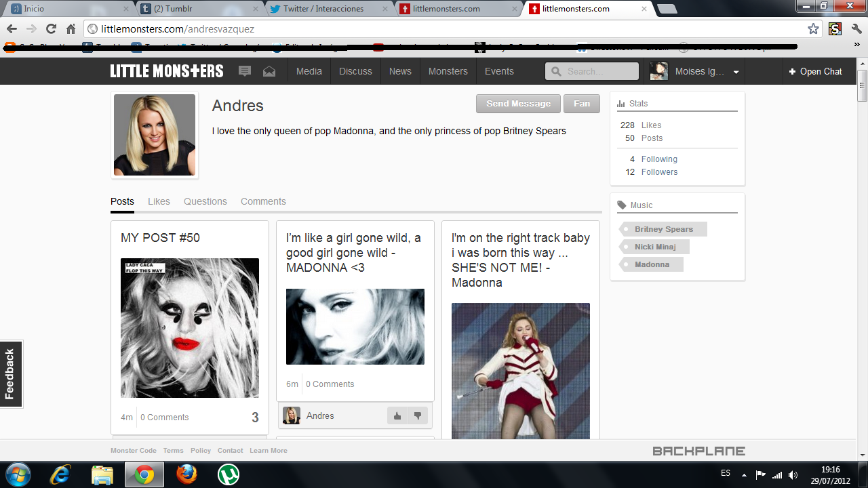868x488 pixels.
Task: Click the network signal tray icon
Action: tap(777, 474)
